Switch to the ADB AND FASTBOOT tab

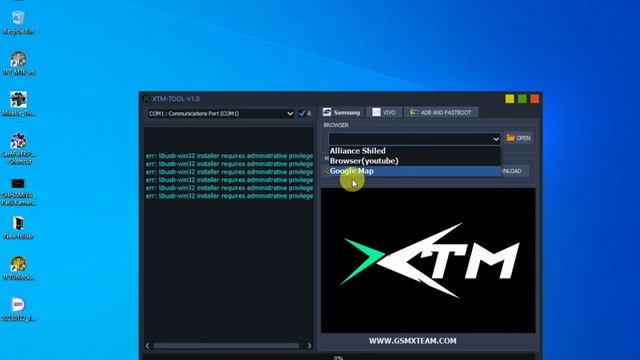[x=441, y=112]
